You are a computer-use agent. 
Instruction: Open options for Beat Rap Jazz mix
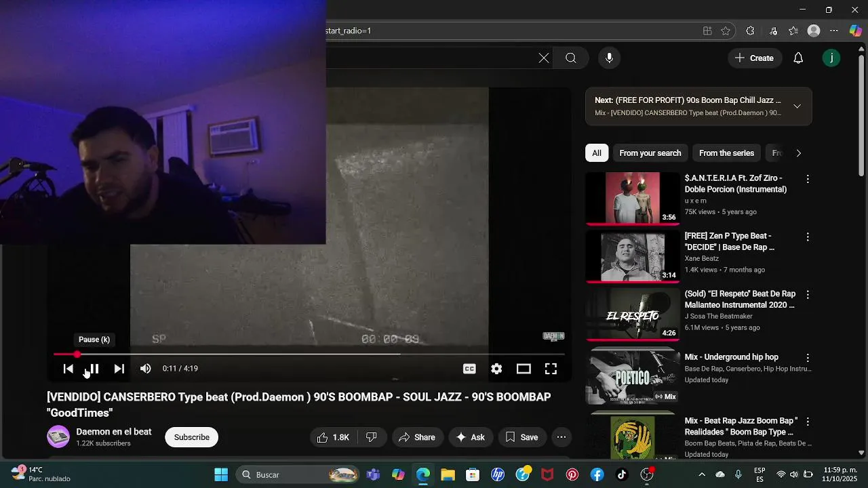(807, 422)
